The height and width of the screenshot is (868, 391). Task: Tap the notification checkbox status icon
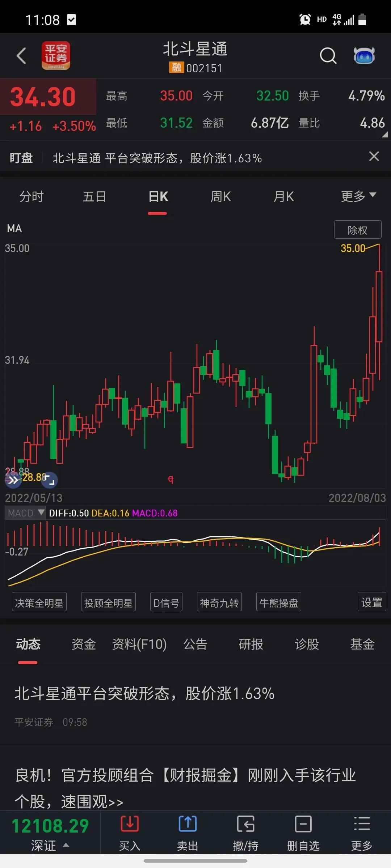coord(72,20)
